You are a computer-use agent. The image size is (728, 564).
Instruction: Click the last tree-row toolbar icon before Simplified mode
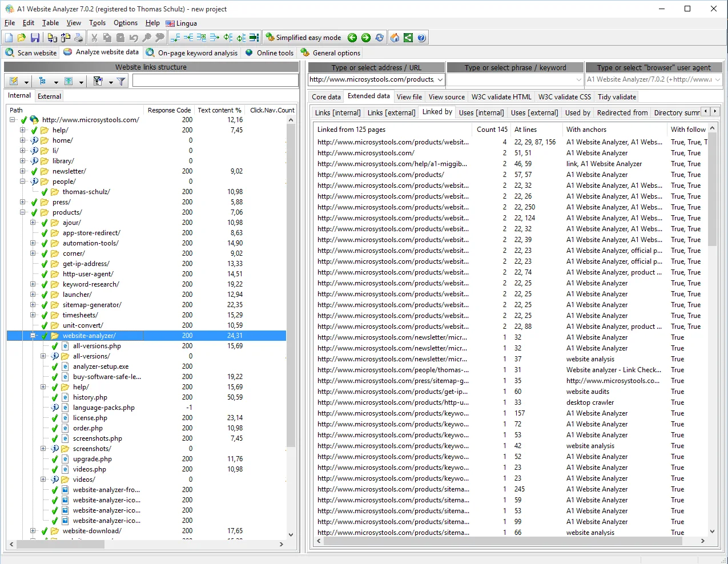tap(255, 38)
